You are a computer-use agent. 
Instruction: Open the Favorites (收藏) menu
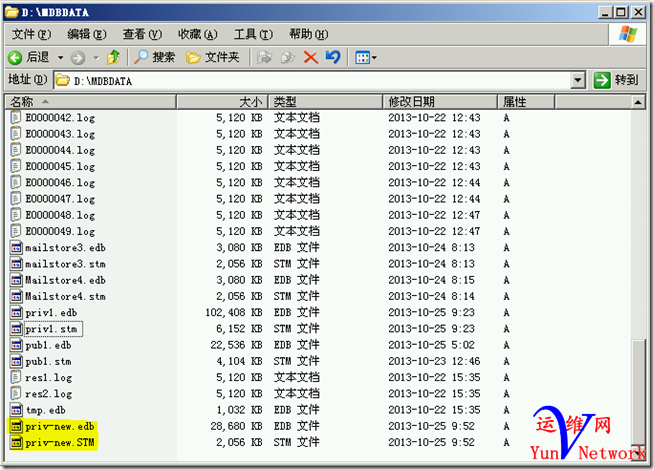(x=198, y=34)
